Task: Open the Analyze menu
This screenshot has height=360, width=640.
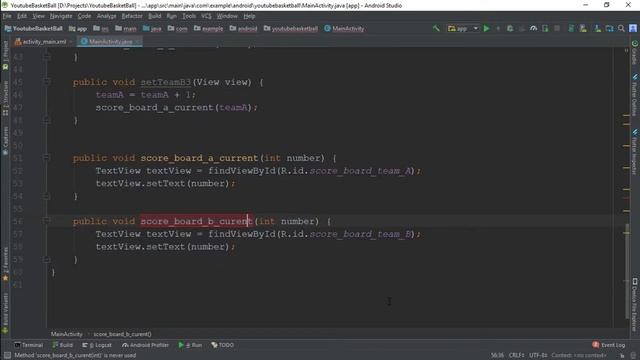Action: (x=107, y=16)
